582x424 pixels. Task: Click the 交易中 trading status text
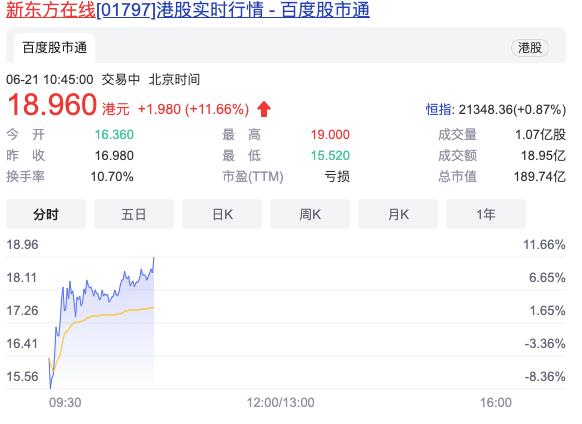point(121,80)
